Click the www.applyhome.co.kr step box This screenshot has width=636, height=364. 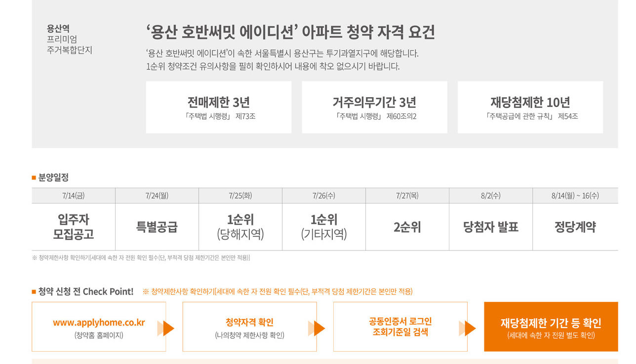[99, 327]
